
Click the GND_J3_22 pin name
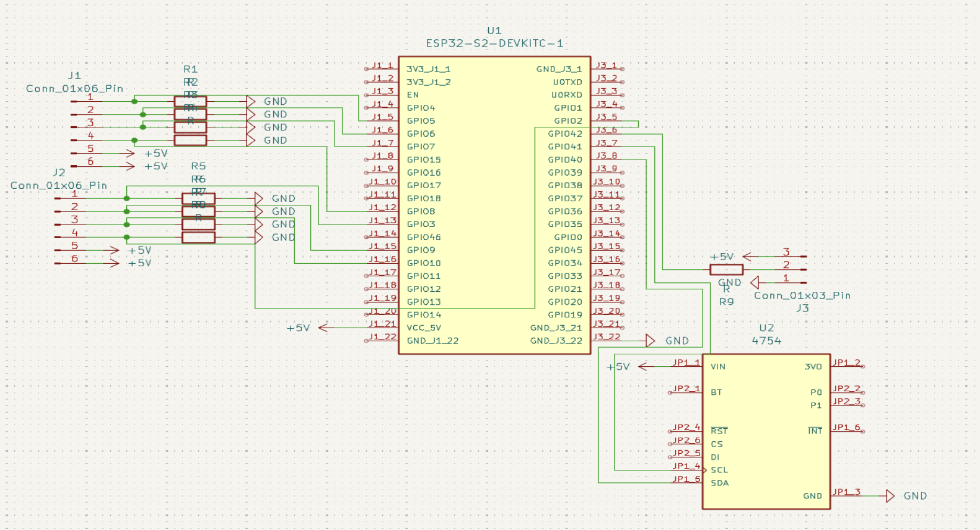click(x=556, y=341)
